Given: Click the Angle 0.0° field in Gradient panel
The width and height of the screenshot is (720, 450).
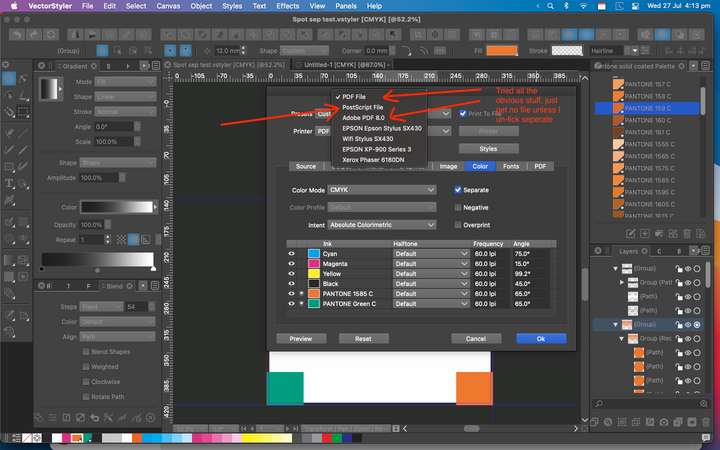Looking at the screenshot, I should point(113,127).
